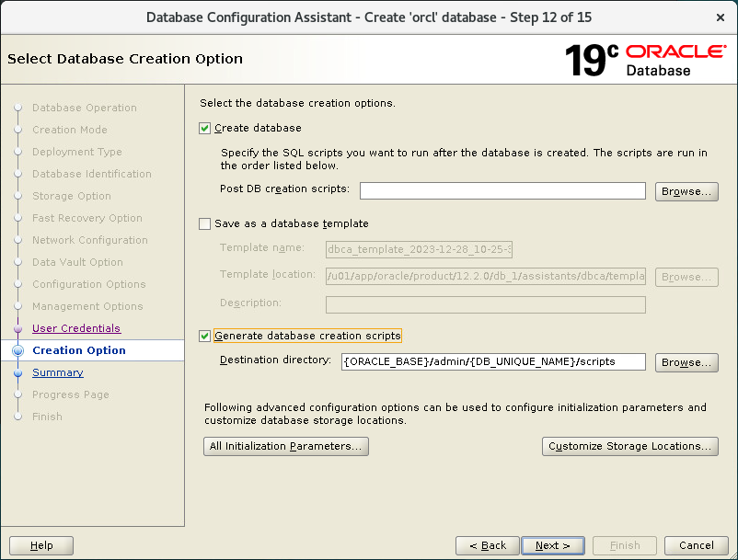The image size is (738, 560).
Task: Click the 'Post DB creation scripts:' label
Action: [x=284, y=189]
